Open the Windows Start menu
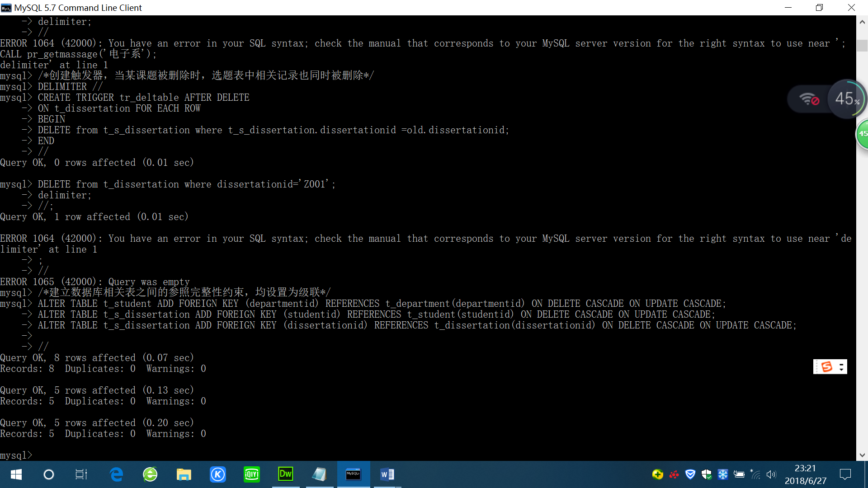This screenshot has width=868, height=488. 16,474
